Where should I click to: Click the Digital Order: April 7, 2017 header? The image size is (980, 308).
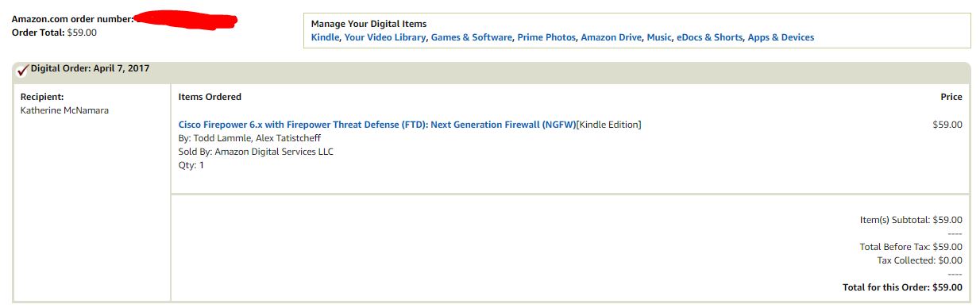(90, 69)
